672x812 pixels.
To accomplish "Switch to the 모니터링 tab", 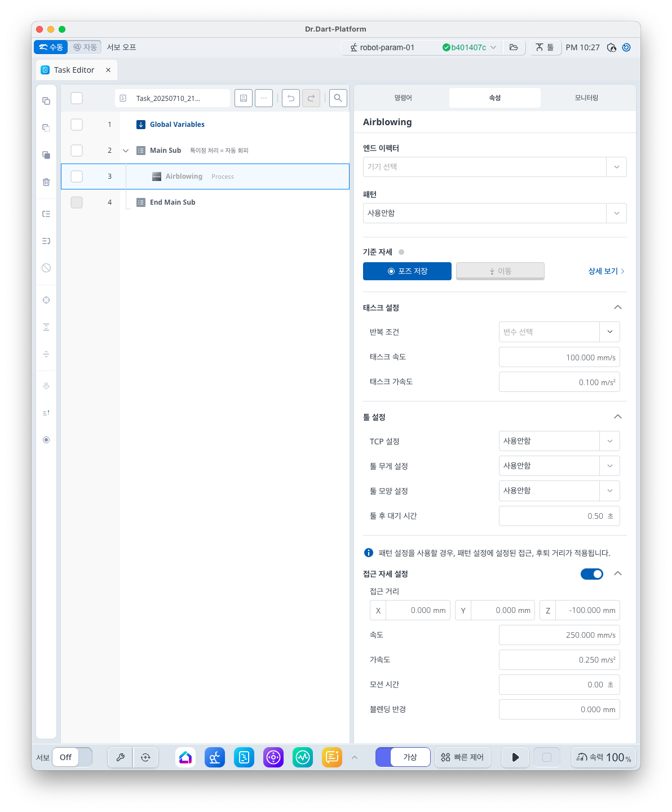I will pos(586,98).
